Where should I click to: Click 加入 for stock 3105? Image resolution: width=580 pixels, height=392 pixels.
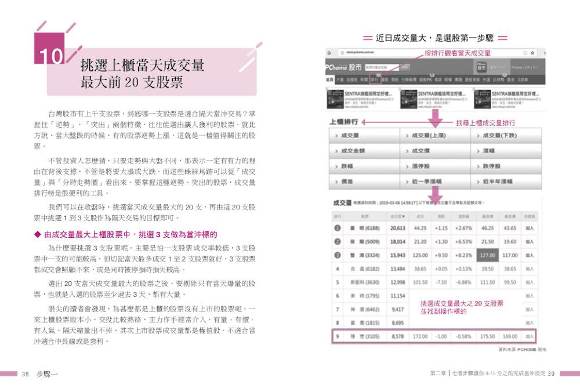tap(530, 336)
